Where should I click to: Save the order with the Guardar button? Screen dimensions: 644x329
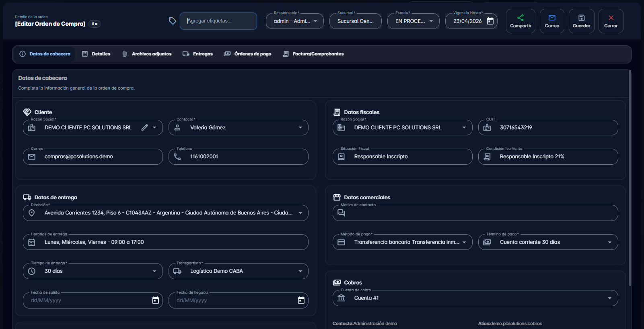tap(581, 21)
